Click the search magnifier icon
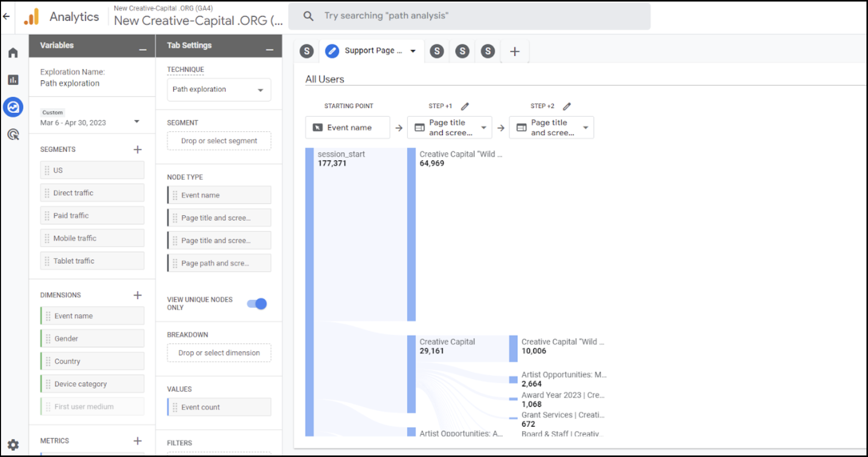This screenshot has height=457, width=868. point(309,16)
